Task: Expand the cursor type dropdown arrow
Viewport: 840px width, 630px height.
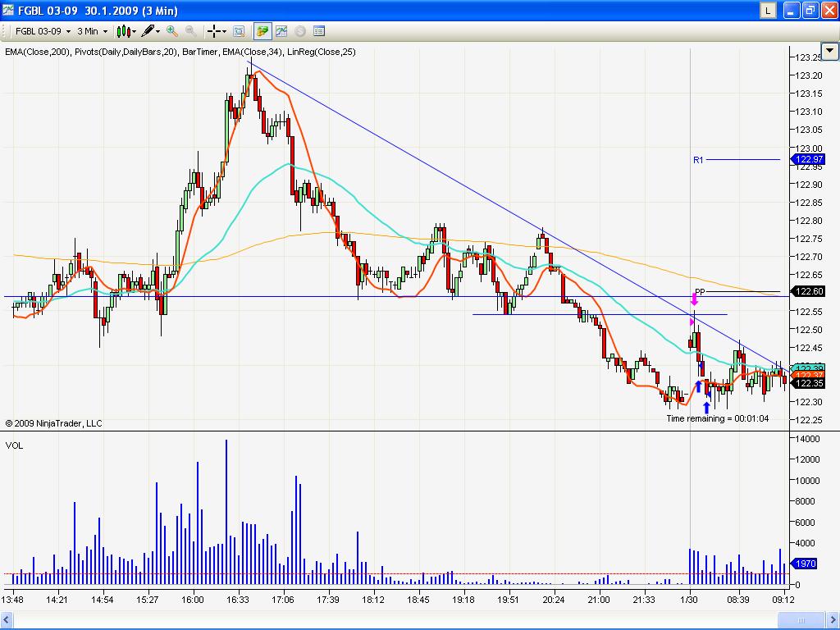Action: (x=224, y=32)
